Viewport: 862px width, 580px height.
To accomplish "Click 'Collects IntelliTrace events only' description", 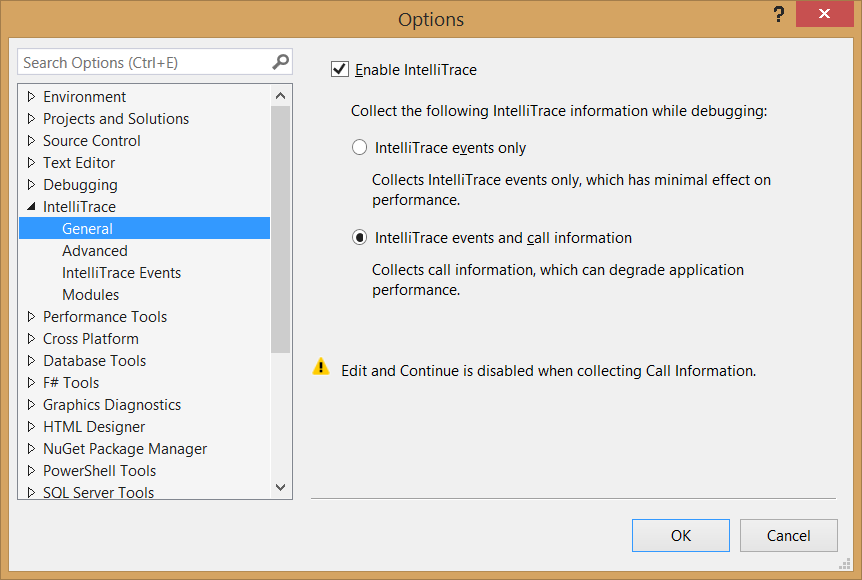I will click(x=571, y=190).
